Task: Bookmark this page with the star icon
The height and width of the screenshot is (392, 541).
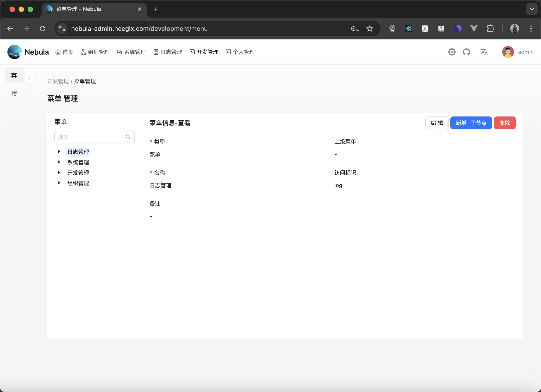Action: pyautogui.click(x=370, y=28)
